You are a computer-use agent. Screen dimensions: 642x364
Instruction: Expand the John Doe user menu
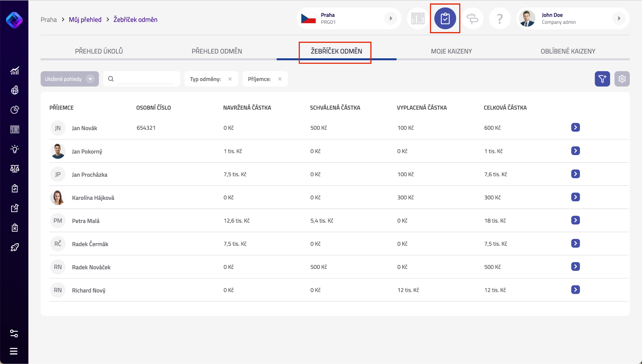pyautogui.click(x=619, y=18)
